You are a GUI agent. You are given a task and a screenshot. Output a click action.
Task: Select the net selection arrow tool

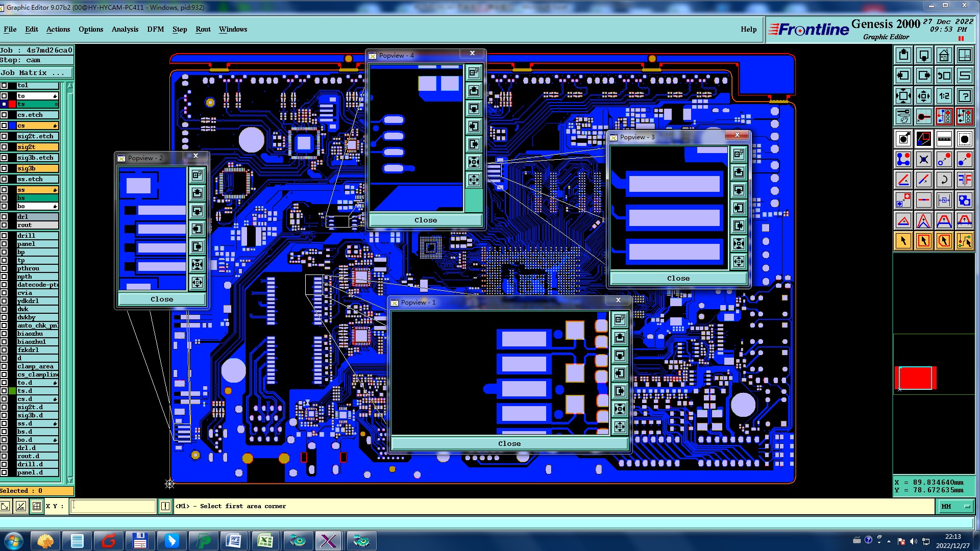click(964, 241)
